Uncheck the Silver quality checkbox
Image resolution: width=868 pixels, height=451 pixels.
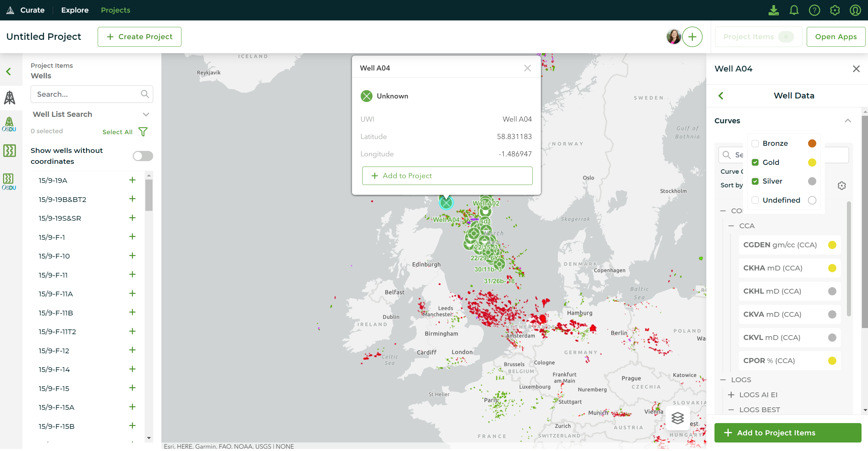[x=755, y=181]
